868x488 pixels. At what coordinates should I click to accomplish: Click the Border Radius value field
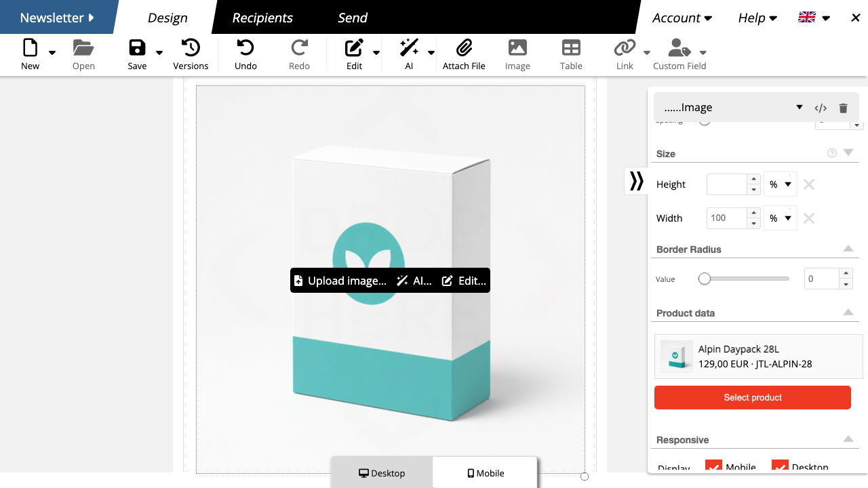tap(821, 279)
